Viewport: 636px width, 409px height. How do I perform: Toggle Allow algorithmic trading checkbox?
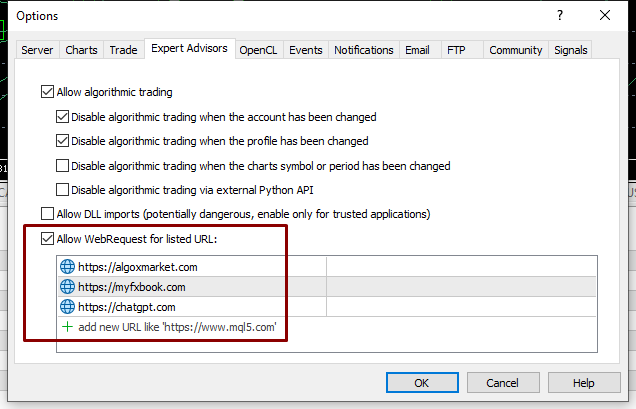pyautogui.click(x=47, y=92)
